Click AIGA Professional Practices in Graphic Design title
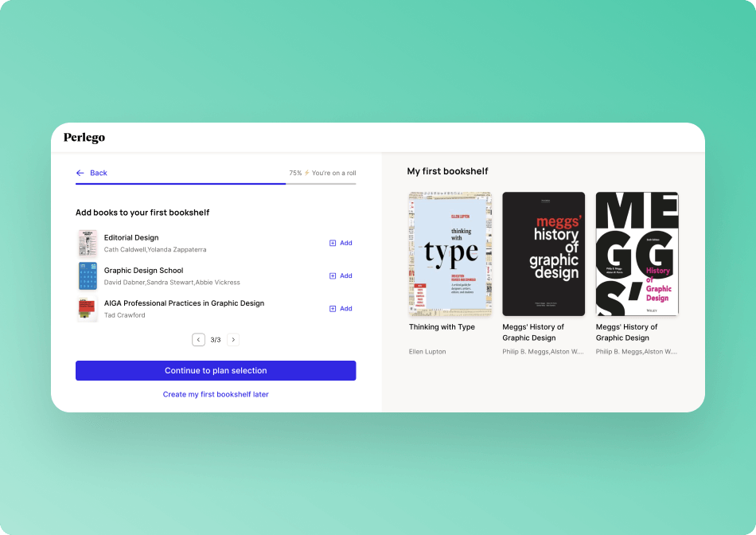This screenshot has height=535, width=756. [x=184, y=303]
